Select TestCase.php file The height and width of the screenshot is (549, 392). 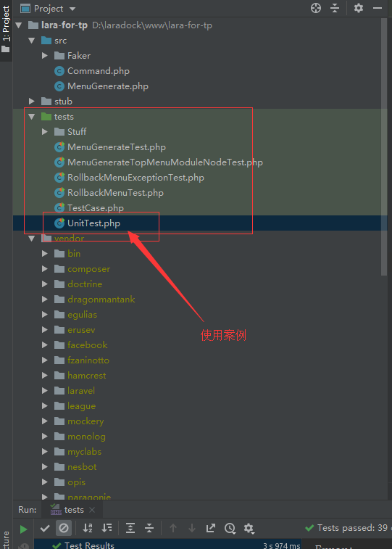tap(96, 208)
